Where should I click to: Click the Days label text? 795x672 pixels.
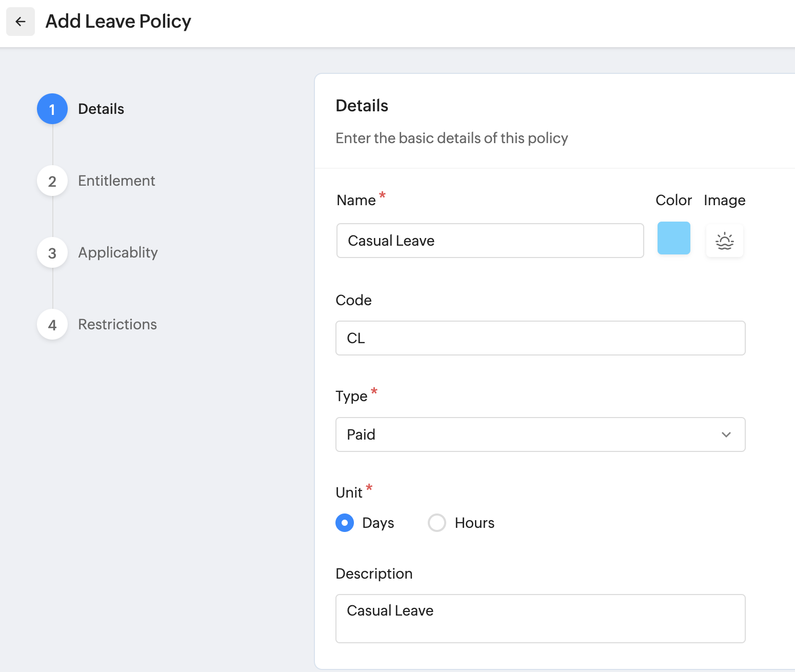[x=378, y=523]
